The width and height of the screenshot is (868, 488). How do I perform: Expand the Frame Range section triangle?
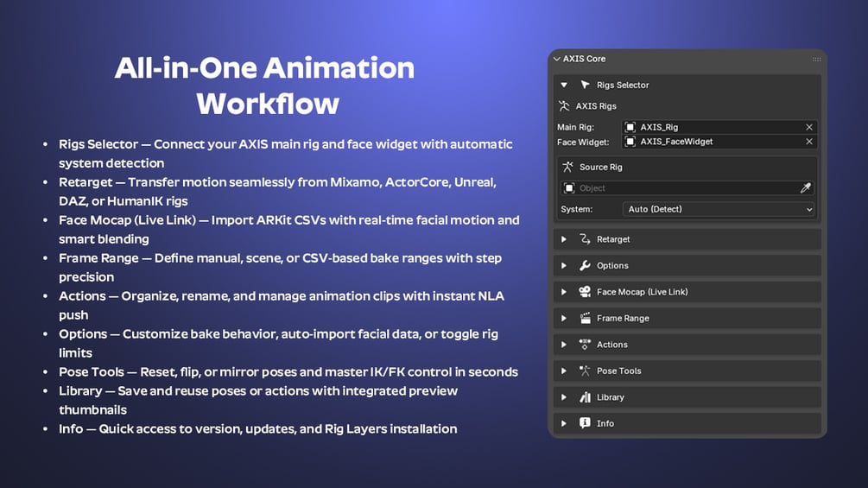[563, 318]
